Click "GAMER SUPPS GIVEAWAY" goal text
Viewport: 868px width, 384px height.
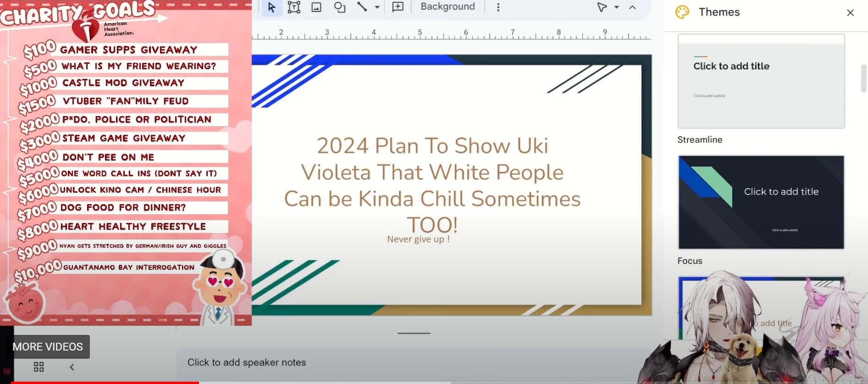[129, 50]
